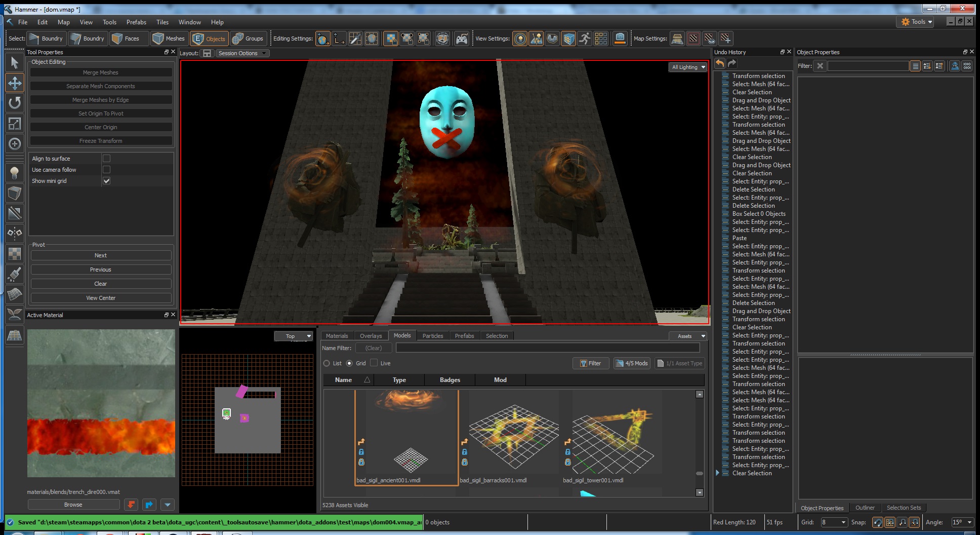Select the arrow Selection tool
The height and width of the screenshot is (535, 980).
pos(15,63)
